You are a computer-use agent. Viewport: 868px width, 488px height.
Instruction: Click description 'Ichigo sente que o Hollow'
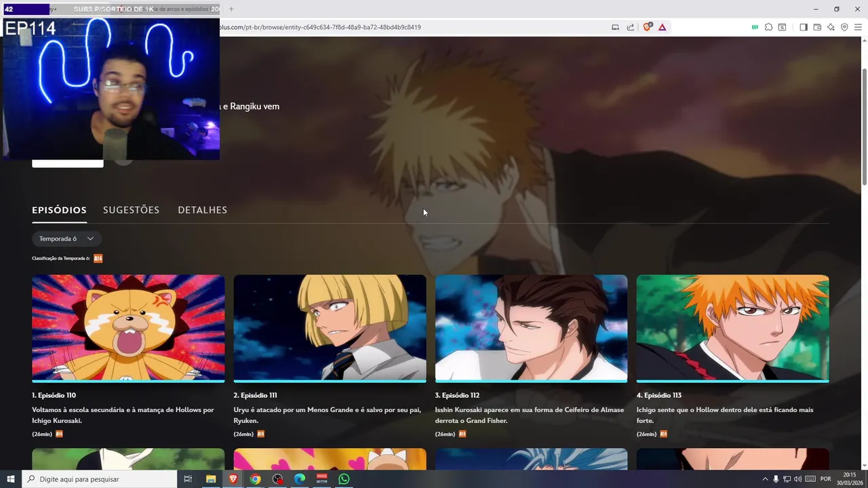coord(725,415)
